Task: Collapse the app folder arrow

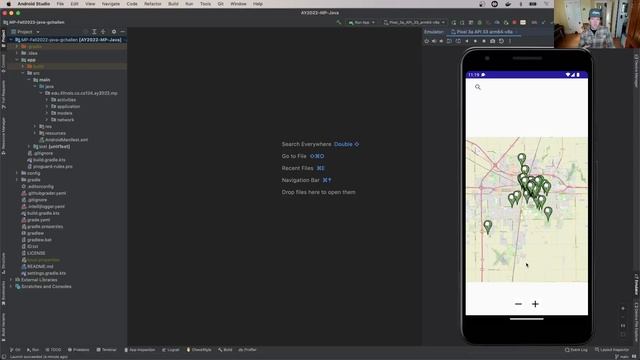Action: click(x=17, y=60)
